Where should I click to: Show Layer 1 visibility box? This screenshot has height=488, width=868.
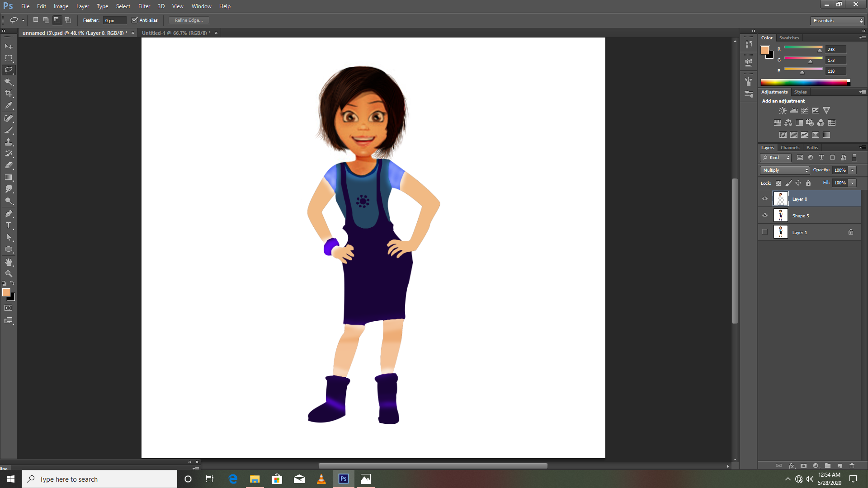coord(765,232)
